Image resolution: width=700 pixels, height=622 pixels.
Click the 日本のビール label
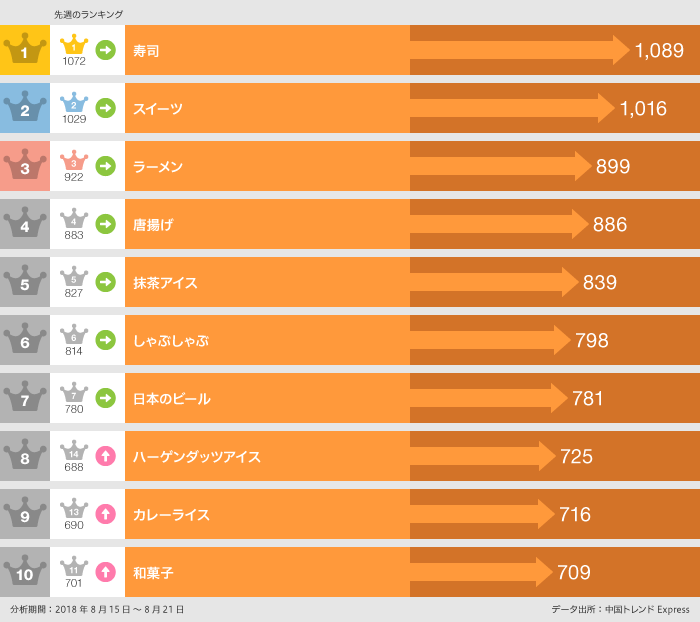[x=171, y=399]
